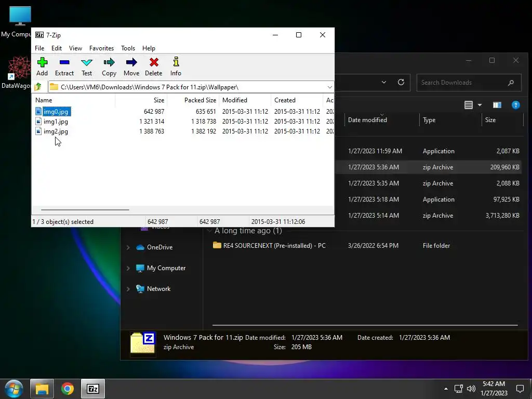Open Explorer Help question mark icon
The image size is (532, 399).
point(516,105)
